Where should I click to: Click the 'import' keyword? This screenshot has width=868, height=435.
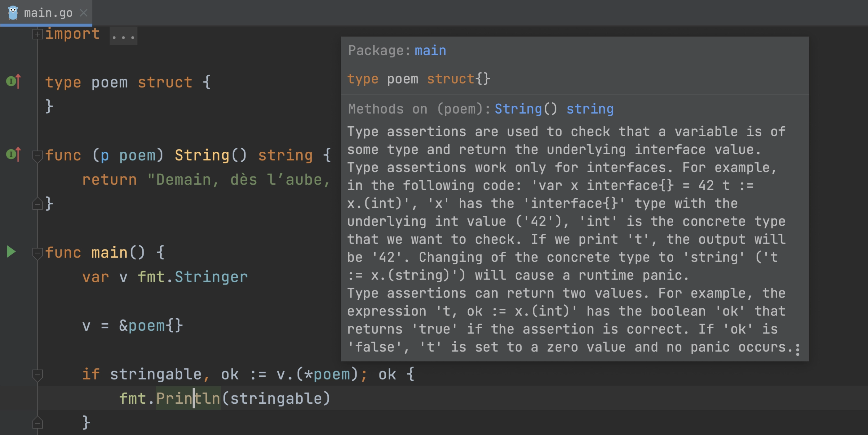[73, 34]
